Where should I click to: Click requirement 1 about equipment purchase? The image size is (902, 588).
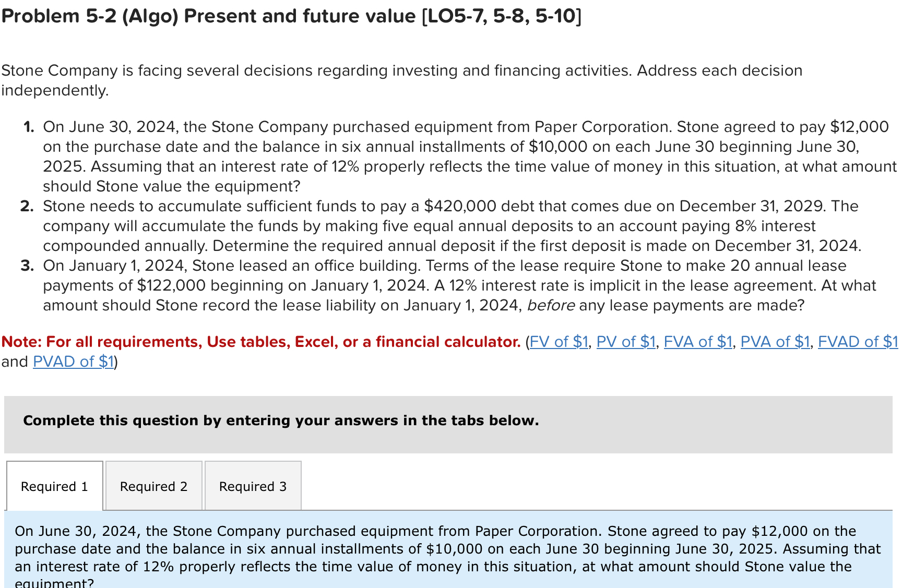[418, 156]
